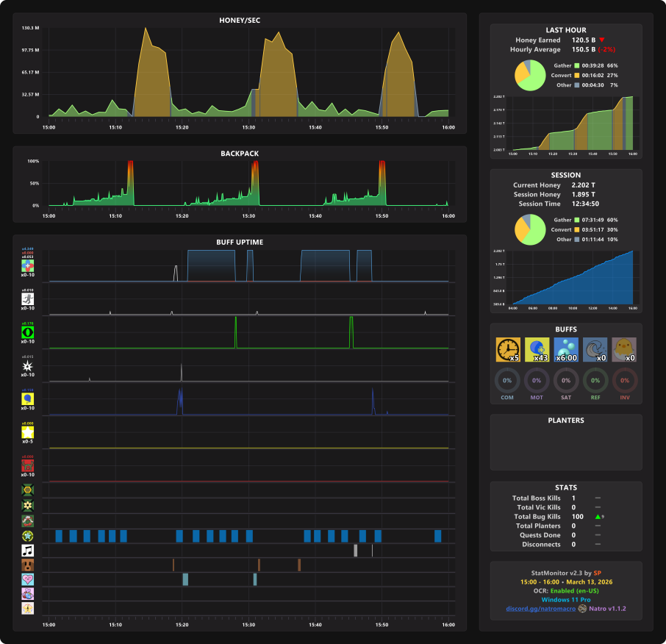Click the red reindeer buff uptime icon
This screenshot has width=666, height=644.
coord(28,465)
